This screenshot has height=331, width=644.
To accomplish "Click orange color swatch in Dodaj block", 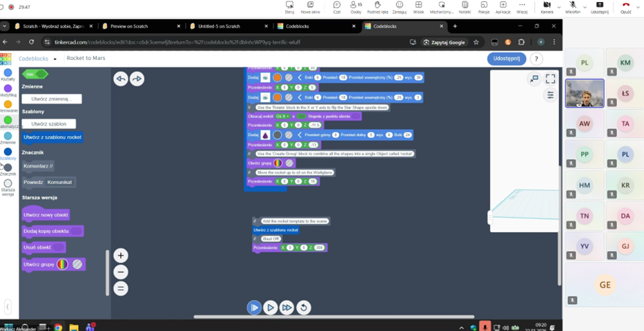I will [277, 78].
